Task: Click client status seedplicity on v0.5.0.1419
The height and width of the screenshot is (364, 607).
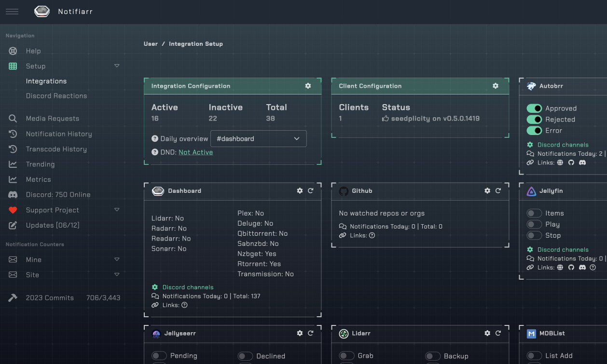Action: (431, 119)
